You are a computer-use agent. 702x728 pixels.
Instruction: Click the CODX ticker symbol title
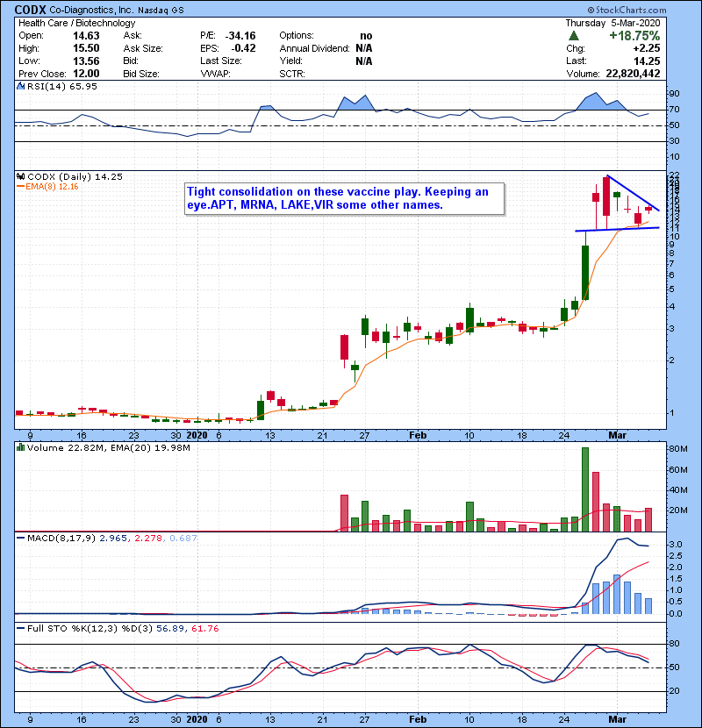(x=30, y=10)
